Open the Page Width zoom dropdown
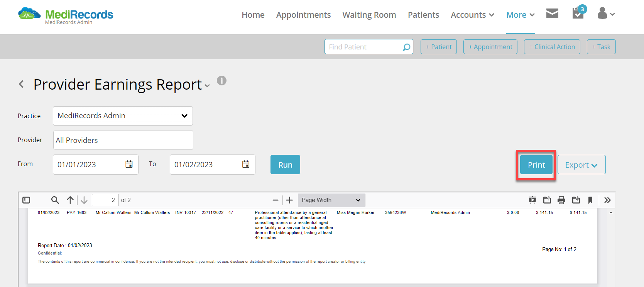Viewport: 644px width, 287px height. tap(331, 200)
